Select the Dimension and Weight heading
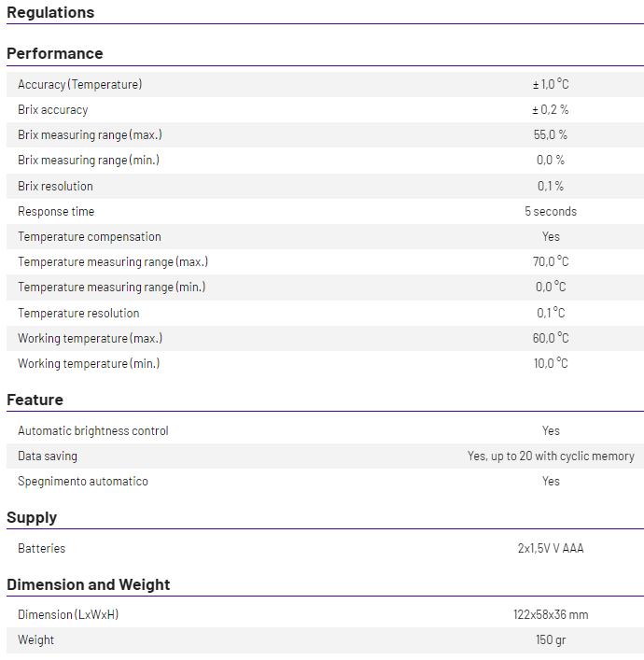The height and width of the screenshot is (660, 644). coord(89,584)
